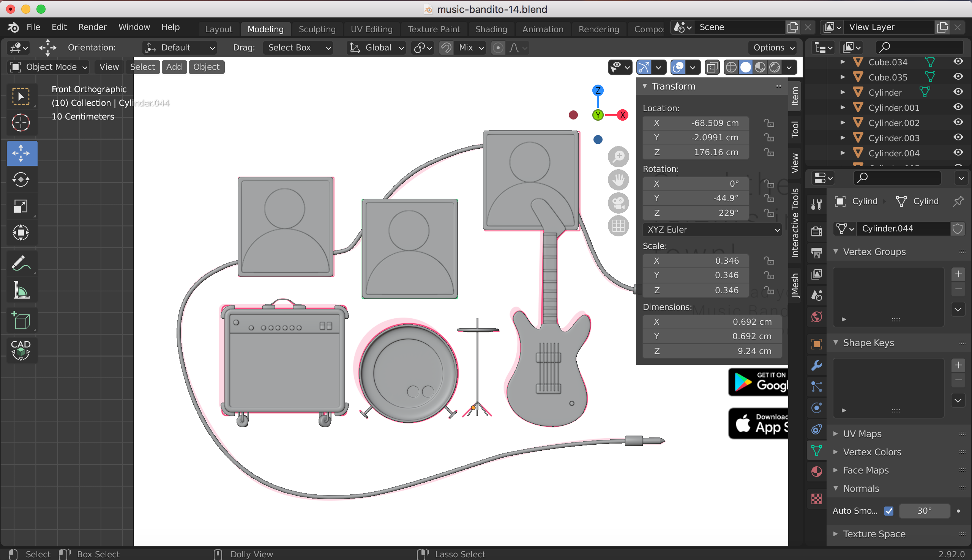Open Modifier properties wrench tab

coord(817,365)
